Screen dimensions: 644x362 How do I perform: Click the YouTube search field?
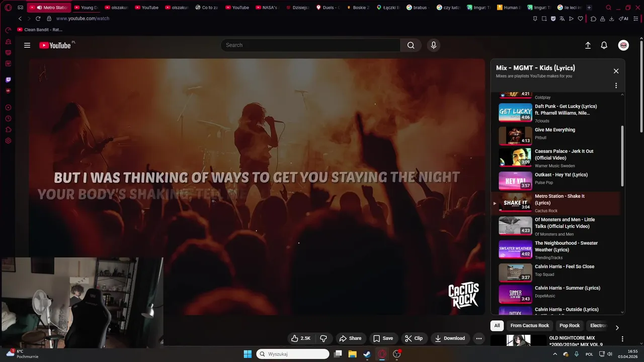[x=310, y=45]
